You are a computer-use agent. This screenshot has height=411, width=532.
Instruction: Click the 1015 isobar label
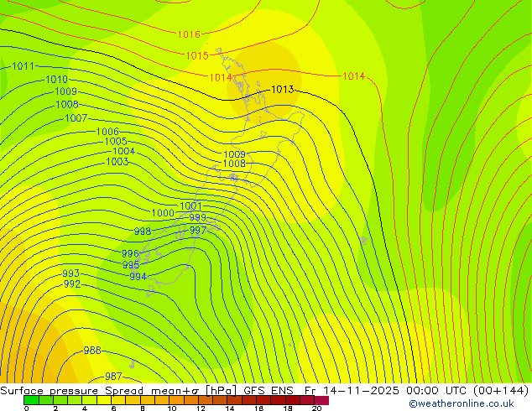[x=197, y=55]
